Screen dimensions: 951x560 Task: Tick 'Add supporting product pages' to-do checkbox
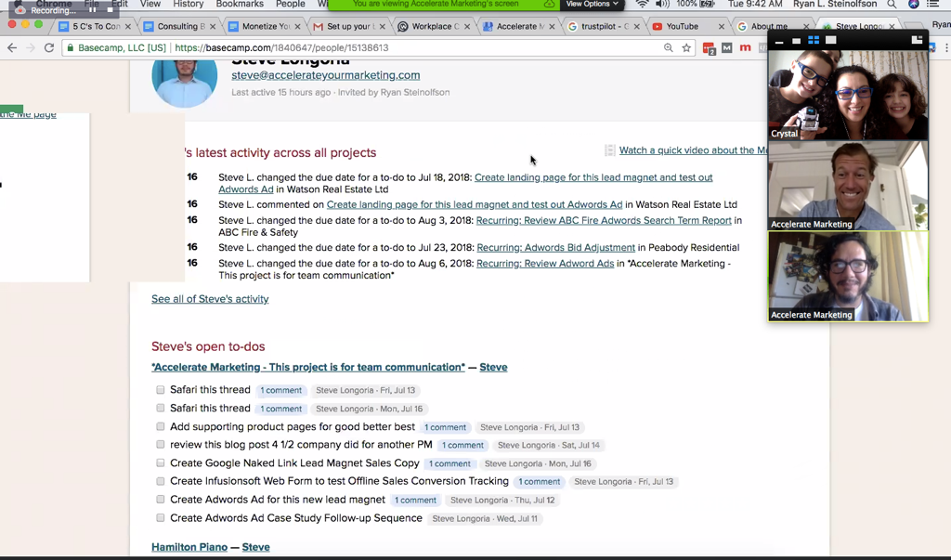point(161,427)
